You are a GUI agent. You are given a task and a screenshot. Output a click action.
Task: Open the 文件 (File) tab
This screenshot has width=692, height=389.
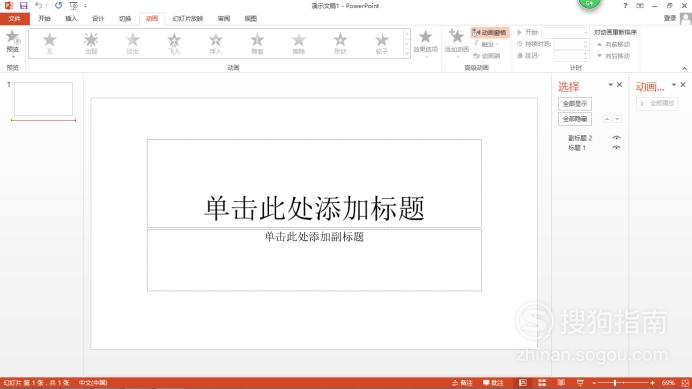click(x=15, y=19)
